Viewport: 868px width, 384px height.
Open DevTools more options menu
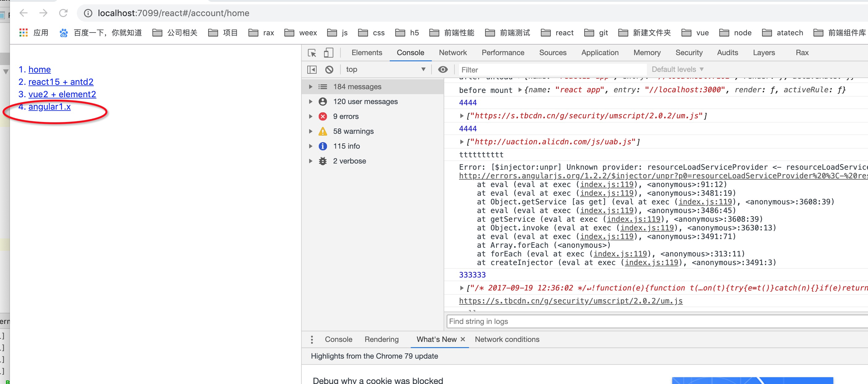(312, 339)
